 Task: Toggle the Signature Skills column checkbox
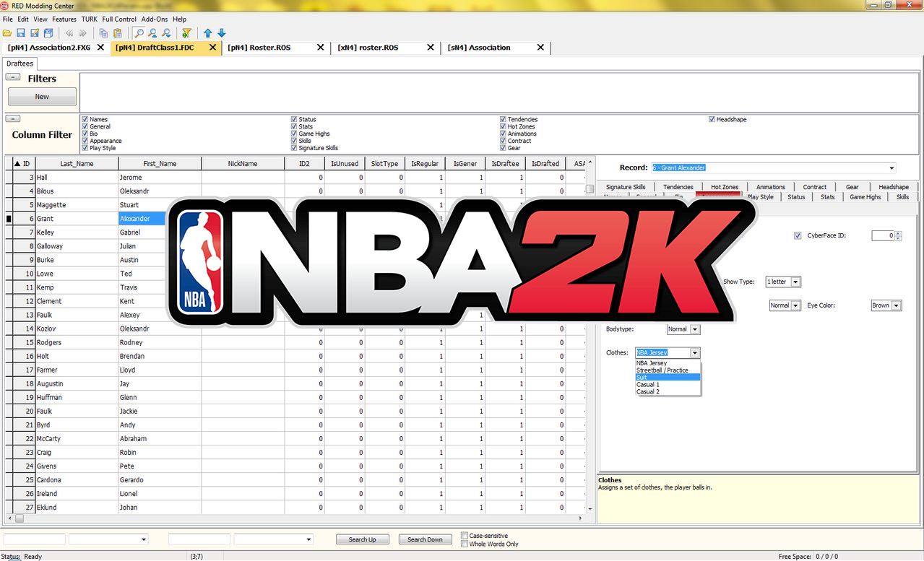[294, 148]
